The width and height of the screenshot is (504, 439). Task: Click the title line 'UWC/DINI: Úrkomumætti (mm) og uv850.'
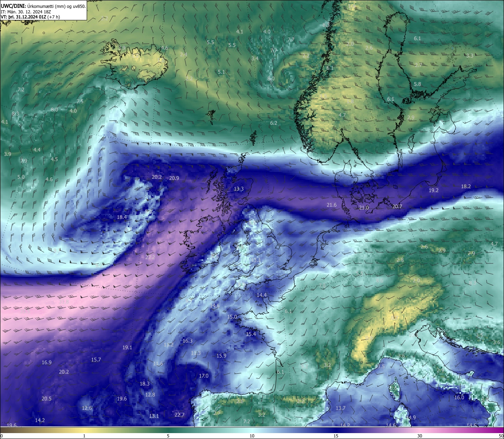43,6
